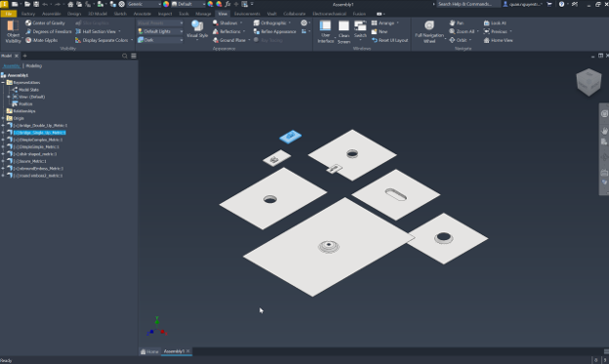Select Relationships folder in browser
This screenshot has height=364, width=609.
pos(24,111)
